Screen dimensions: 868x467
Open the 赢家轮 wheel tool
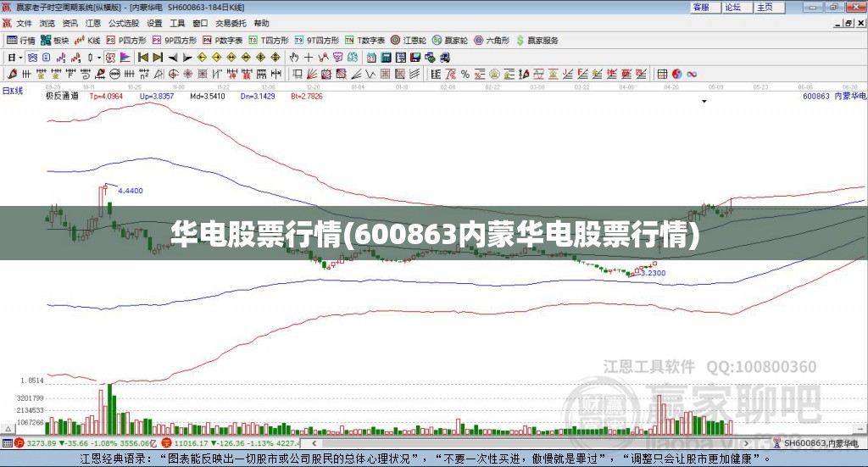pos(450,41)
